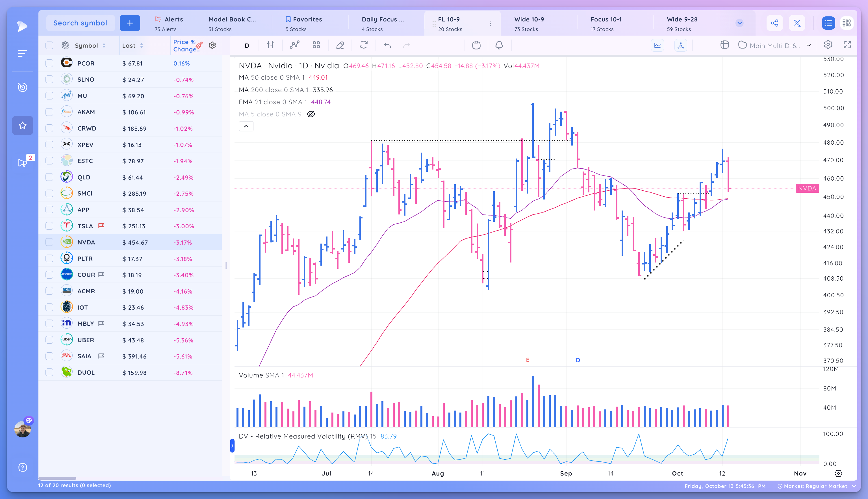
Task: Toggle the line chart mode button
Action: click(657, 45)
